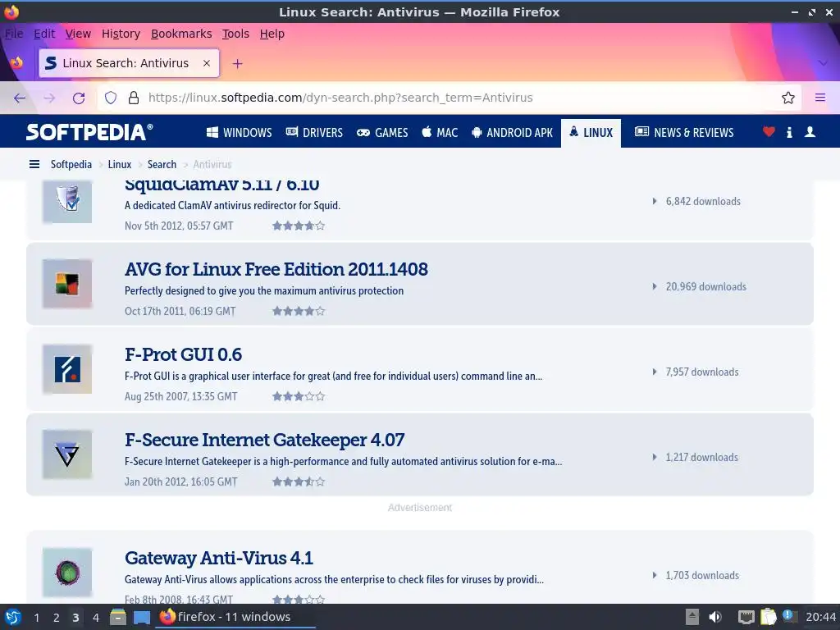Open the Tools menu
Screen dimensions: 840x630
[x=235, y=34]
